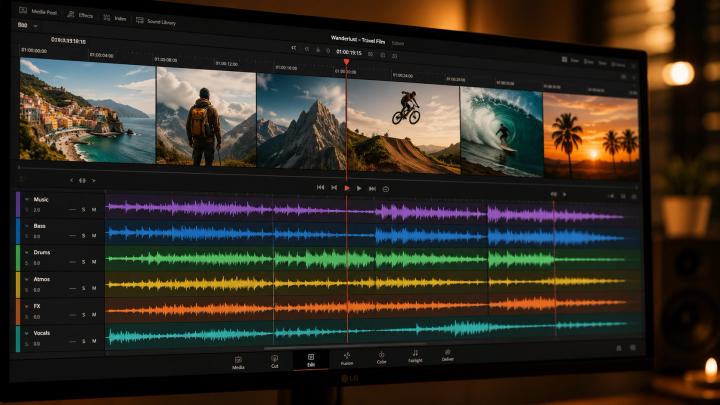720x405 pixels.
Task: Collapse the Bass track header
Action: pos(27,226)
